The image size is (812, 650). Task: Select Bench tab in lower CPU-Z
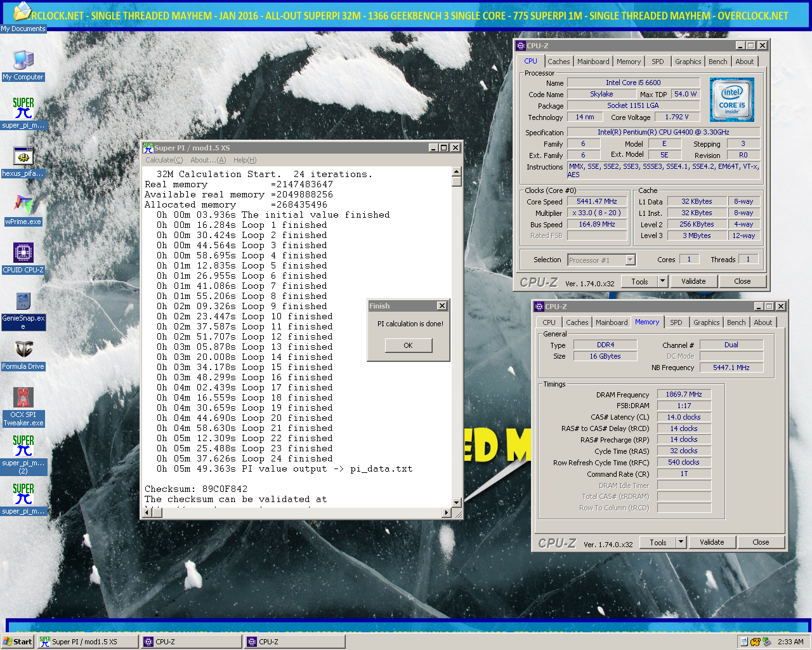[737, 322]
